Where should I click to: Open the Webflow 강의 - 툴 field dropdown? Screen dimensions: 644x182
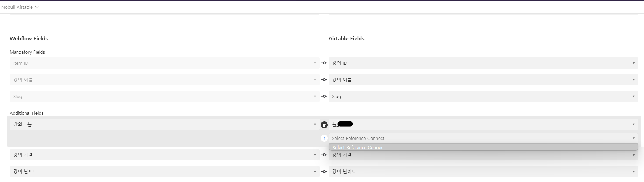[165, 124]
